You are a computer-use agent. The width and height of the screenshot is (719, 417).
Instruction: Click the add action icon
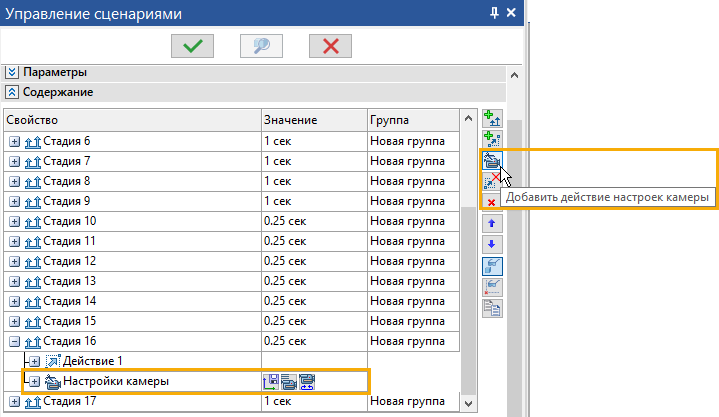pyautogui.click(x=492, y=140)
